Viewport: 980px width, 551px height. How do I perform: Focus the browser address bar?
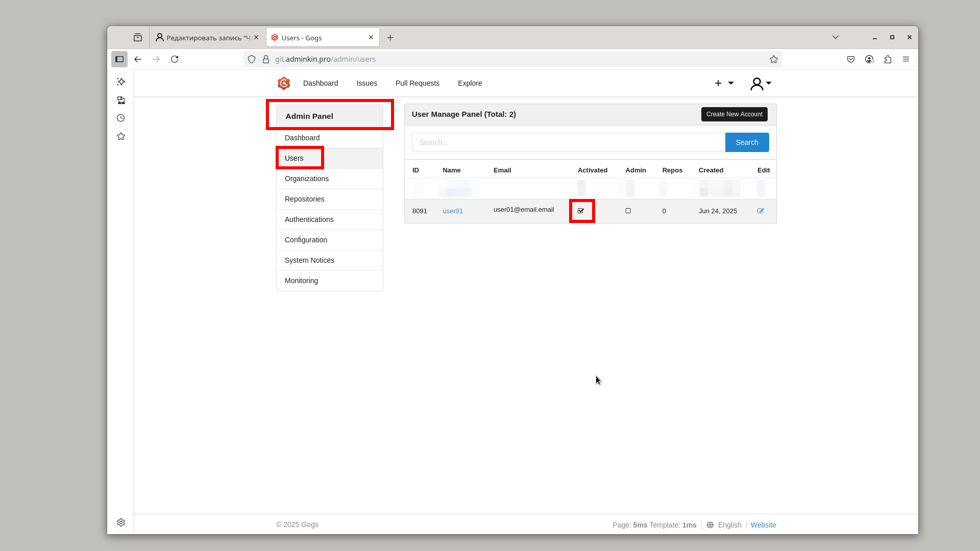(512, 59)
